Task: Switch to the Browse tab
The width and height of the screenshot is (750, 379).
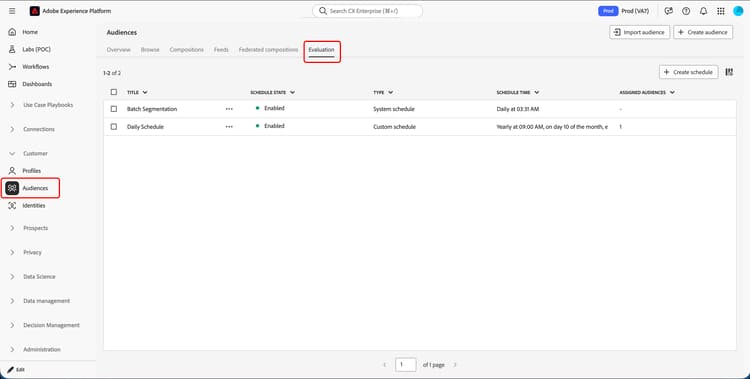Action: tap(150, 50)
